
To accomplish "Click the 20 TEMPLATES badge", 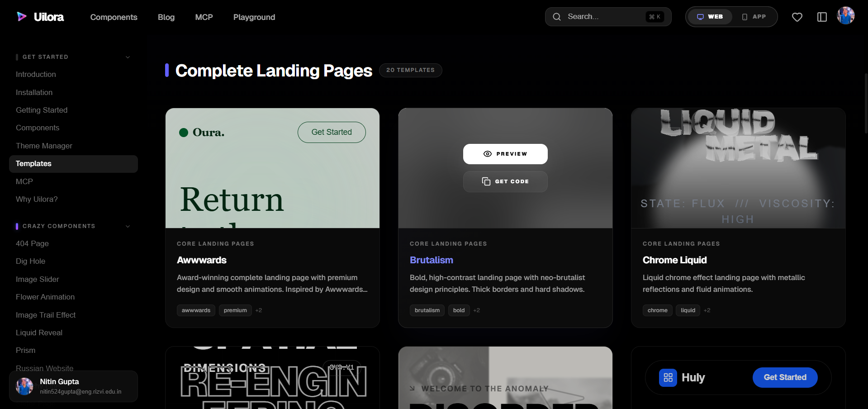I will 410,70.
